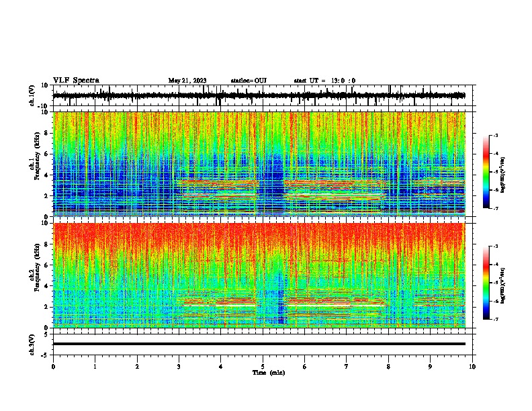The width and height of the screenshot is (532, 411).
Task: Click the "VLF Spectra" plot title
Action: (76, 81)
